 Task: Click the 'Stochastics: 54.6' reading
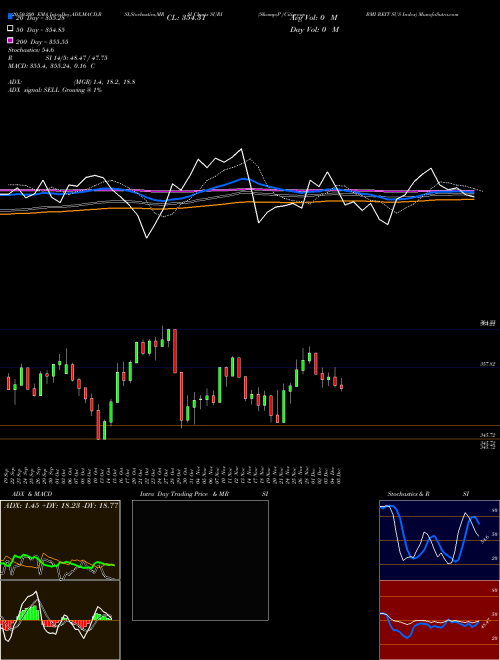coord(31,50)
